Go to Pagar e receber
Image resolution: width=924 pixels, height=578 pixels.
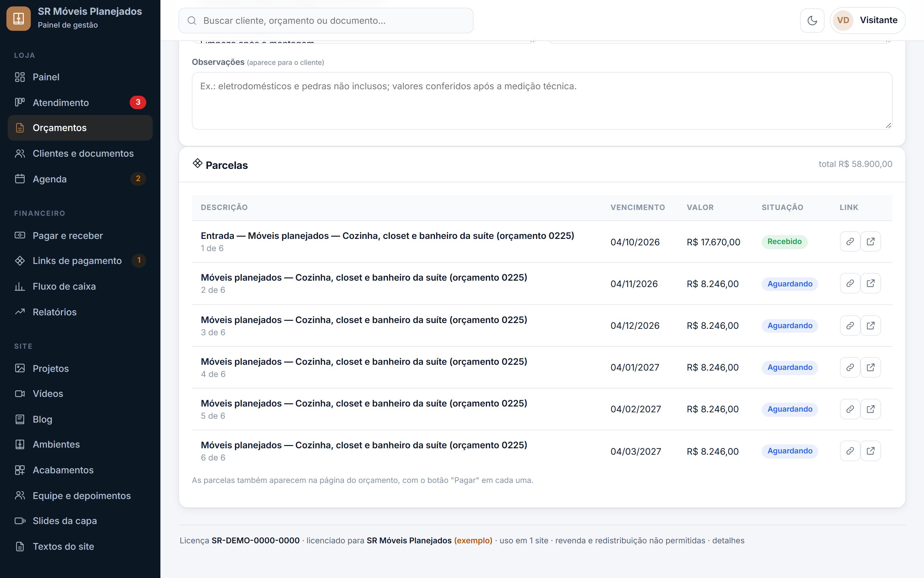click(x=80, y=235)
